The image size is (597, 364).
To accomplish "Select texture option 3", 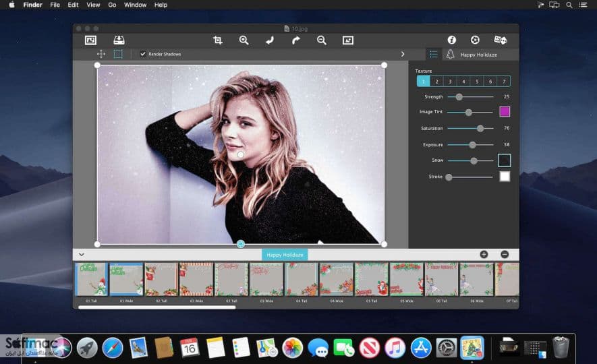I will pos(450,82).
